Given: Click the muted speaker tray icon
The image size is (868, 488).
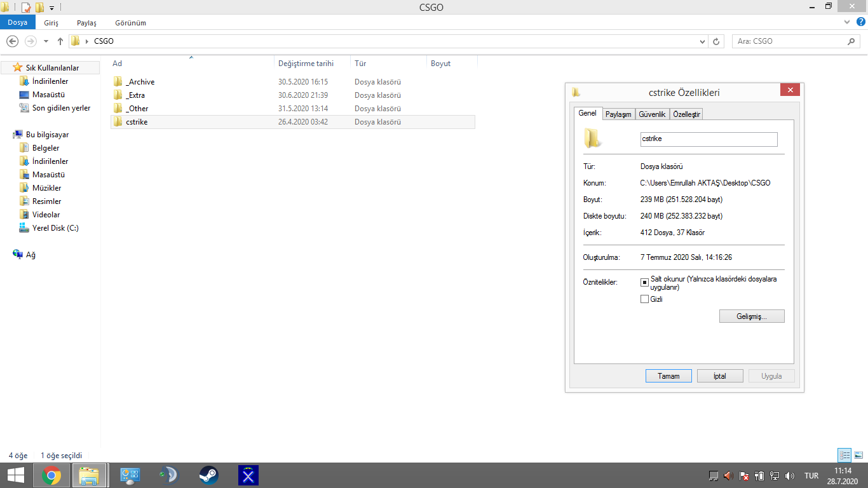Looking at the screenshot, I should [728, 475].
